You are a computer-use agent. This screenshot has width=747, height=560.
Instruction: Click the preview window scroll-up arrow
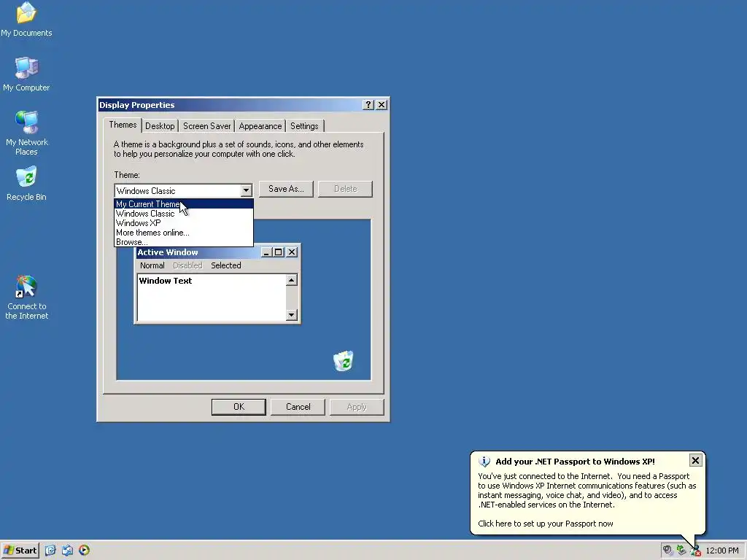click(x=292, y=280)
